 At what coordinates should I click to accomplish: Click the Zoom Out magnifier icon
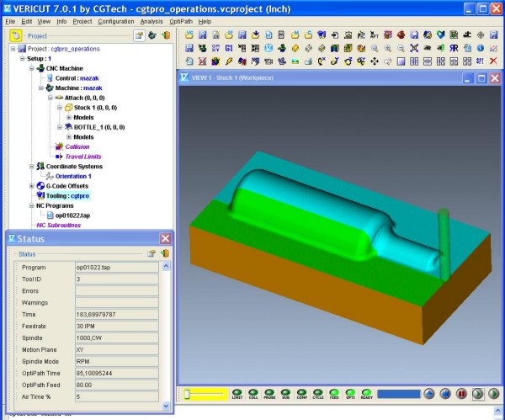coord(401,48)
